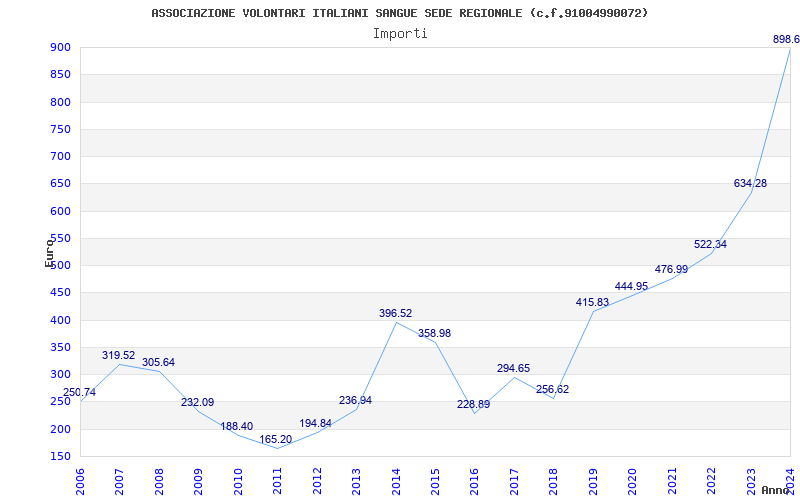This screenshot has width=800, height=500.
Task: Click the 232.09 data label
Action: coord(197,402)
